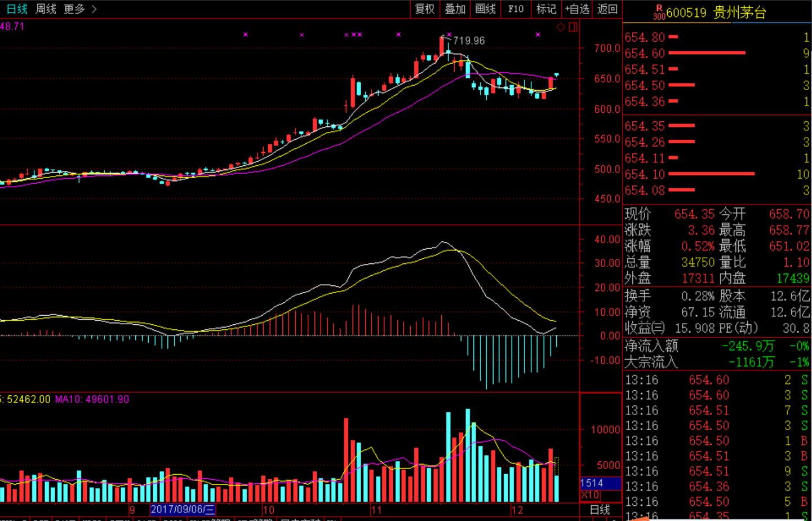The height and width of the screenshot is (521, 812).
Task: Click the 外盘 value 17311
Action: click(698, 278)
